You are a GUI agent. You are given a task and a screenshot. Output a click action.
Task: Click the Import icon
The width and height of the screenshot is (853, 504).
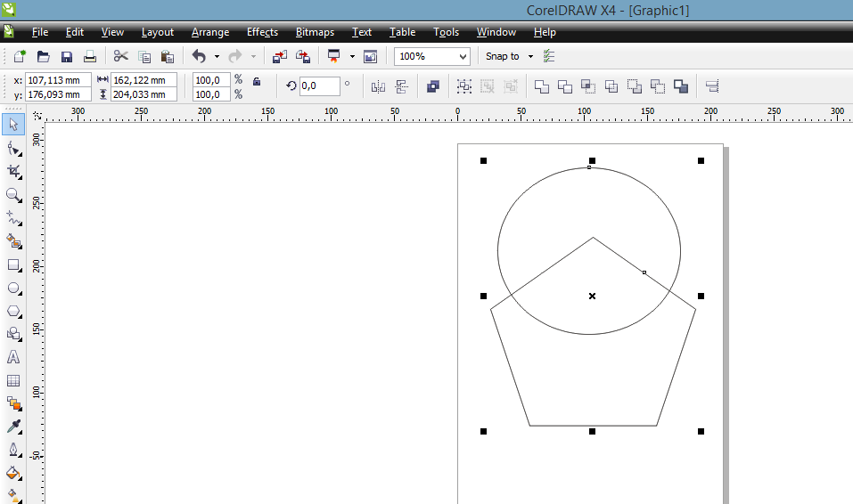click(280, 56)
